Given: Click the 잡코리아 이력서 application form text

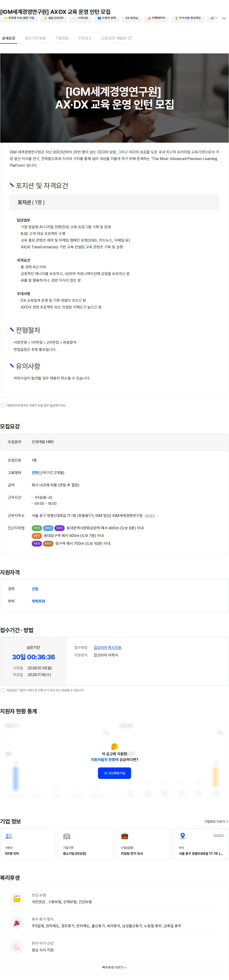Looking at the screenshot, I should [106, 655].
